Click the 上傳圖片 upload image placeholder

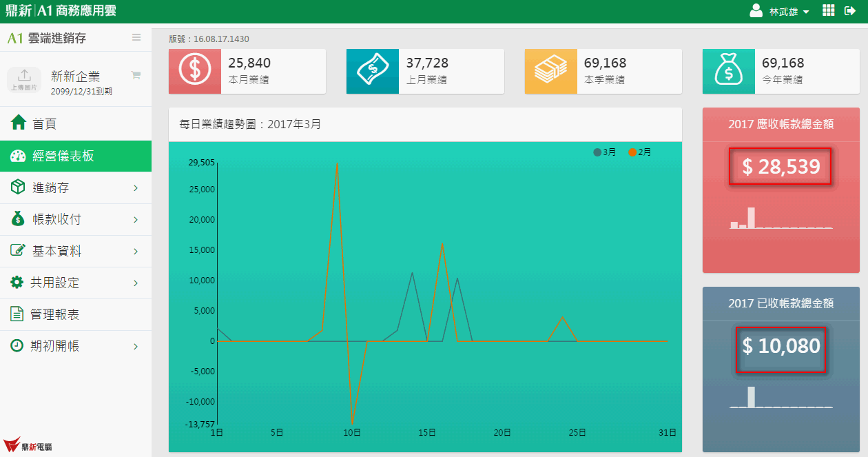point(24,79)
